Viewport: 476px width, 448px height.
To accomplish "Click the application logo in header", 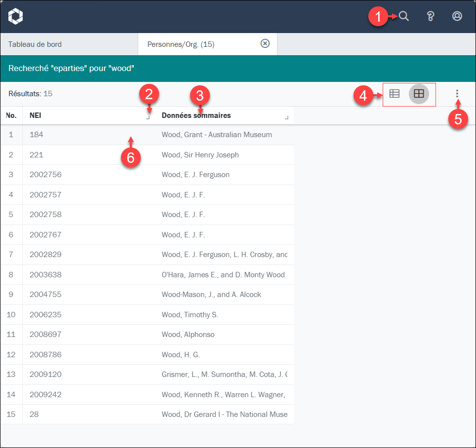I will pyautogui.click(x=15, y=16).
